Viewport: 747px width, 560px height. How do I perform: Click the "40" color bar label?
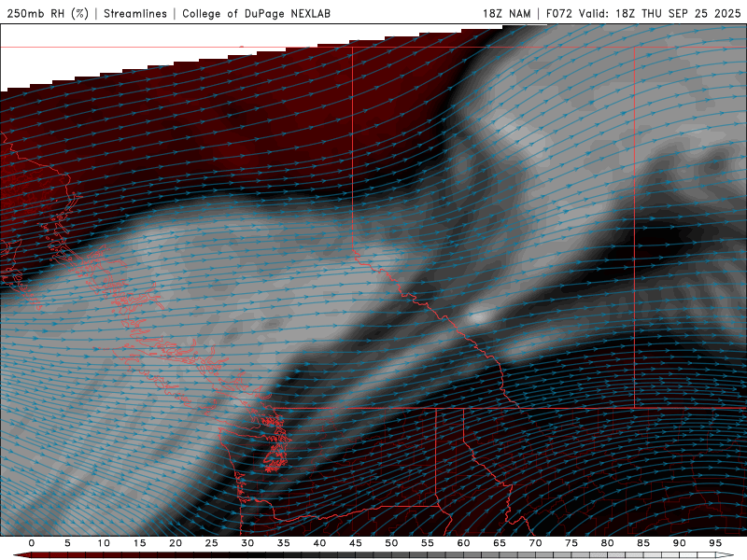[x=319, y=543]
